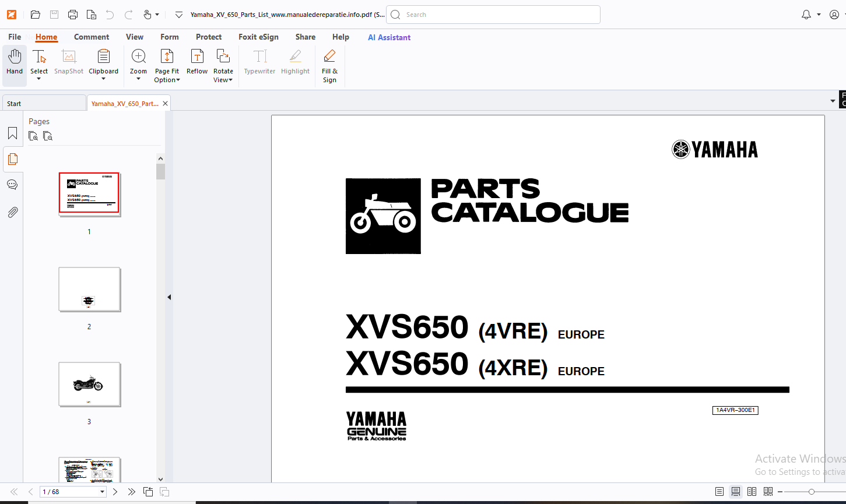
Task: Open the notifications bell dropdown arrow
Action: click(819, 15)
